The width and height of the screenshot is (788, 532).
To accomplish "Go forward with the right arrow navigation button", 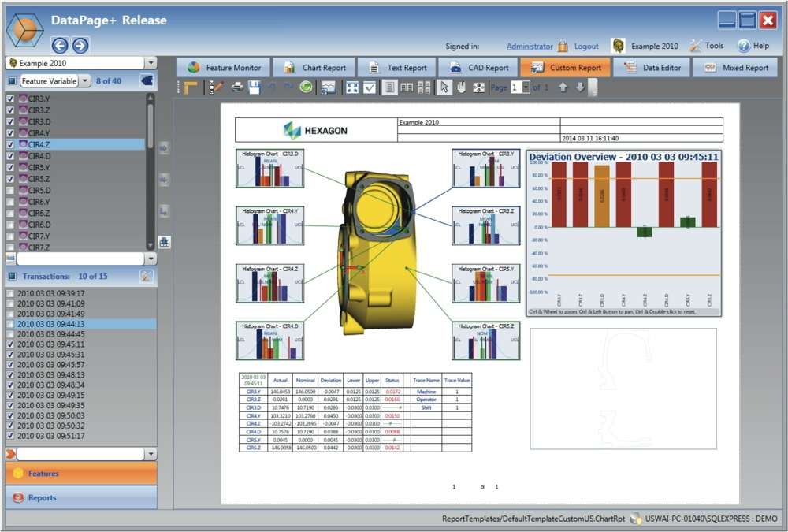I will (80, 46).
